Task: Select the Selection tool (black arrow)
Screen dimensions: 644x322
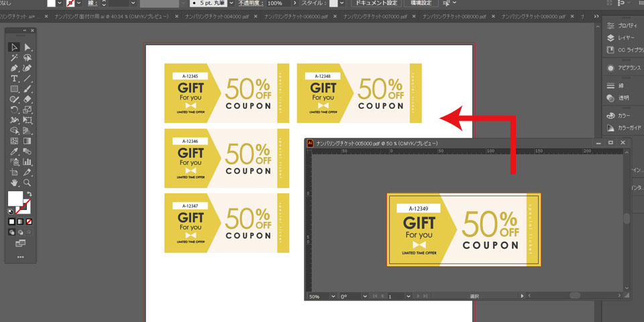Action: (x=14, y=47)
